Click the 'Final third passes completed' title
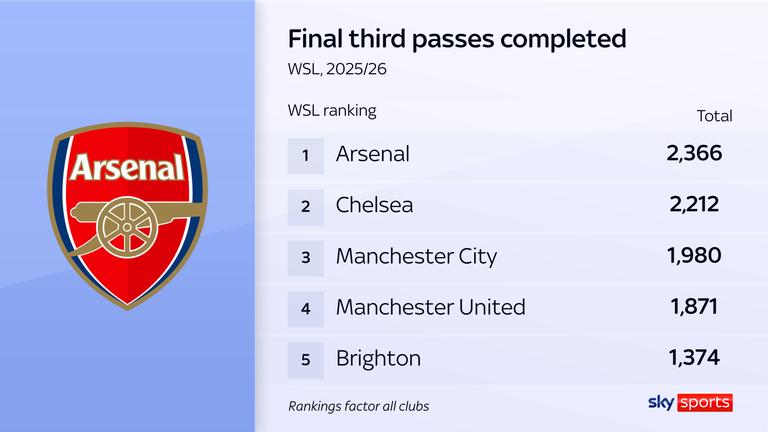The image size is (768, 432). [457, 39]
